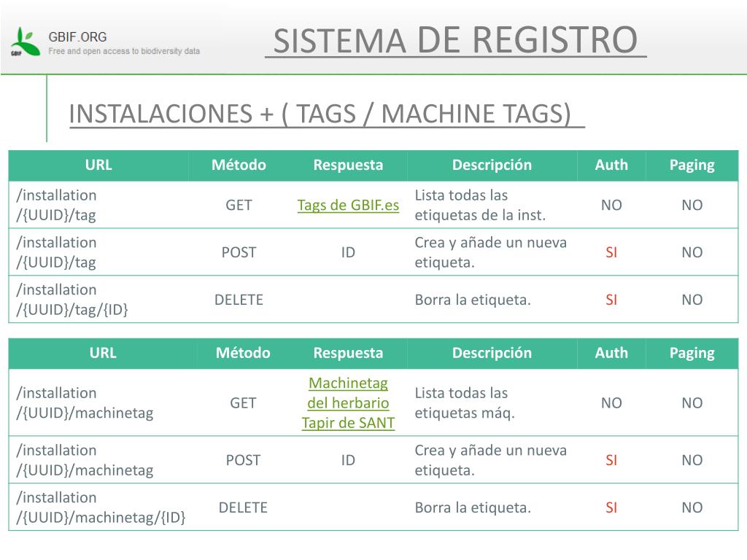Image resolution: width=747 pixels, height=560 pixels.
Task: Click the 'Paging' header of the tag table
Action: pyautogui.click(x=692, y=166)
